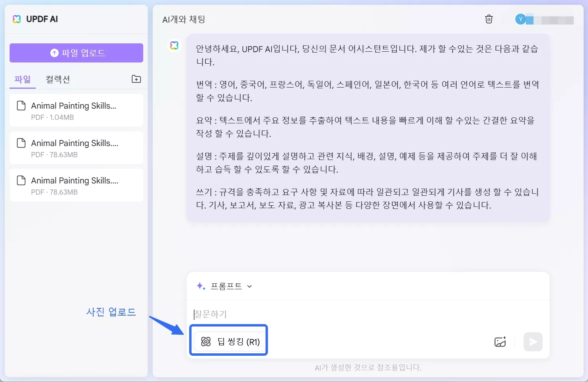This screenshot has width=588, height=382.
Task: Click the document icon of the 1.04MB PDF
Action: pyautogui.click(x=21, y=106)
